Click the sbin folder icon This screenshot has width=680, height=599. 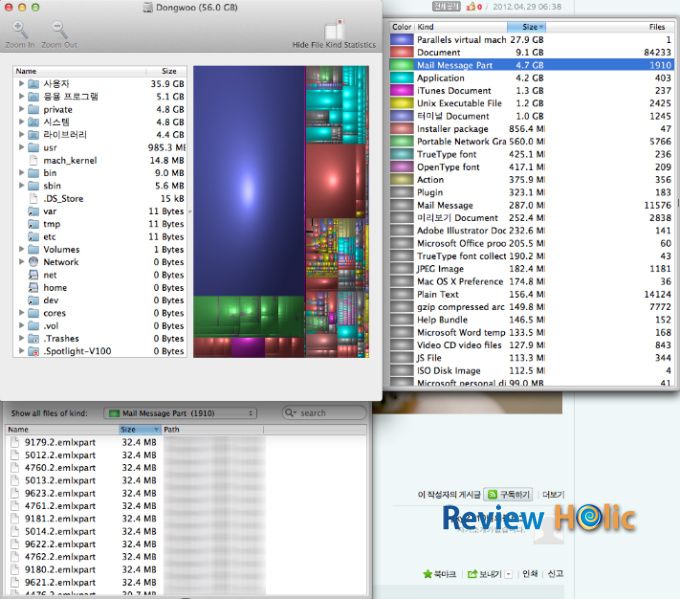[33, 186]
